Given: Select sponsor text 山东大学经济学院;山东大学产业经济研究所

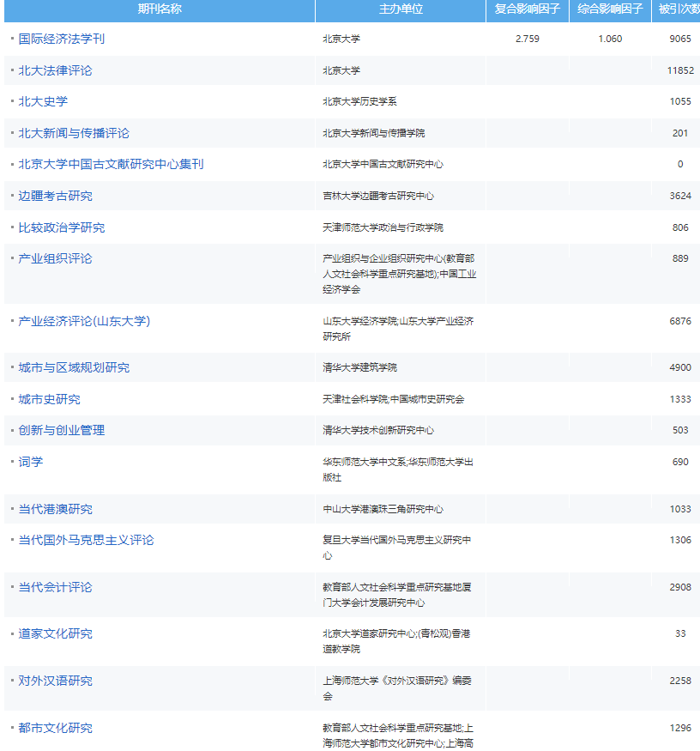Looking at the screenshot, I should coord(398,329).
